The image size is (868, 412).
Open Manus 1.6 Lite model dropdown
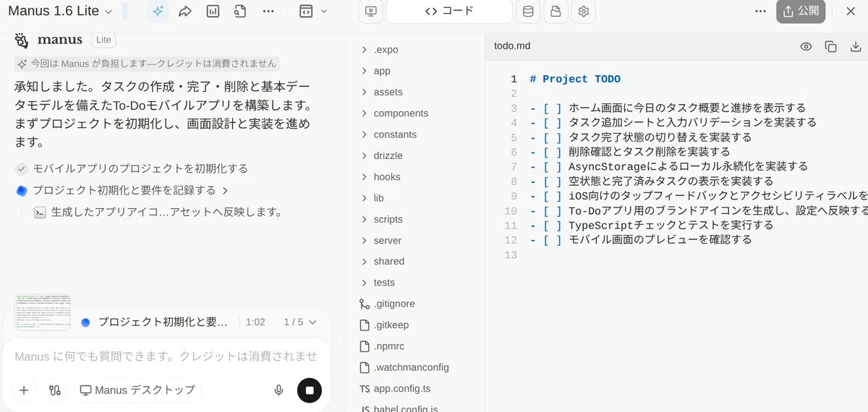pos(60,12)
